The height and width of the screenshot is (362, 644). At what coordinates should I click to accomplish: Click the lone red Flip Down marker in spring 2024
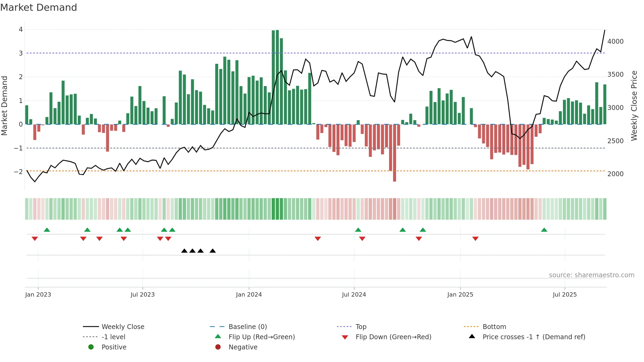tap(318, 239)
